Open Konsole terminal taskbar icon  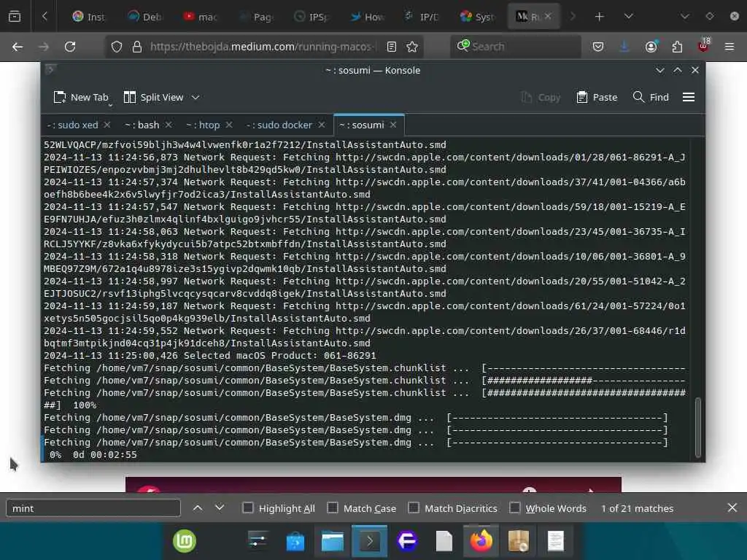[x=370, y=542]
